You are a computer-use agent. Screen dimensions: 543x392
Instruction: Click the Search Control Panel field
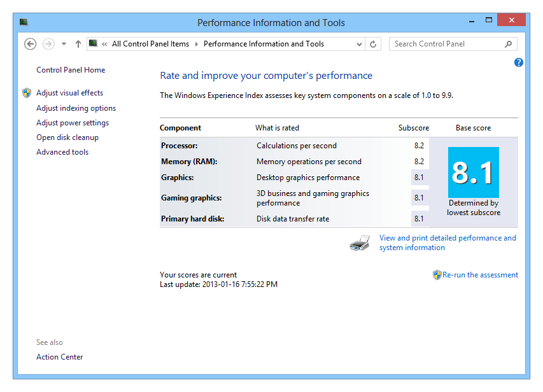453,44
